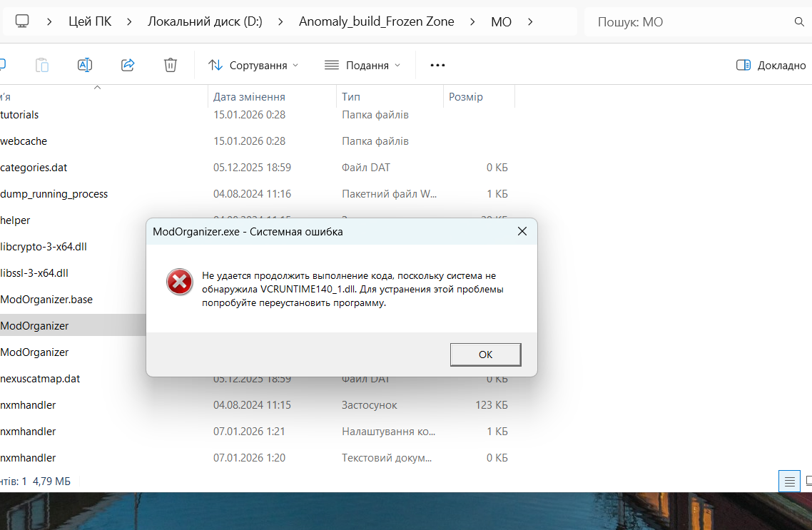Image resolution: width=812 pixels, height=530 pixels.
Task: Open the three-dots more options menu
Action: (437, 65)
